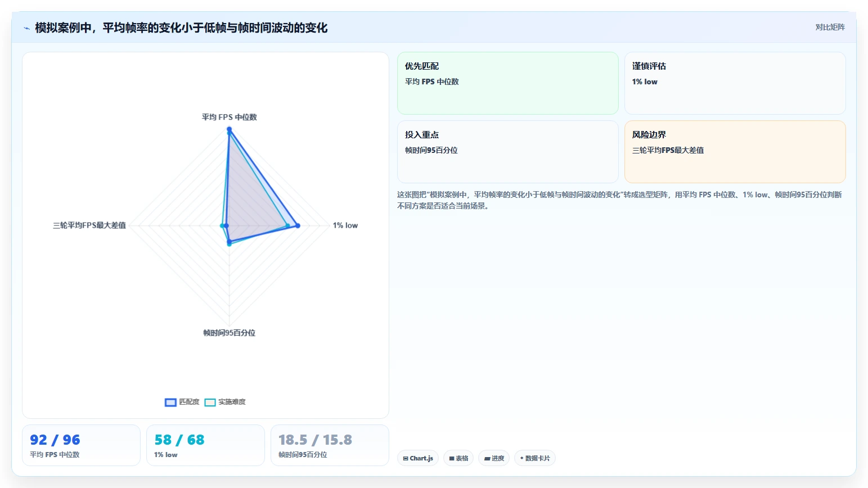Click the top radar data point
The width and height of the screenshot is (868, 488).
pyautogui.click(x=229, y=130)
